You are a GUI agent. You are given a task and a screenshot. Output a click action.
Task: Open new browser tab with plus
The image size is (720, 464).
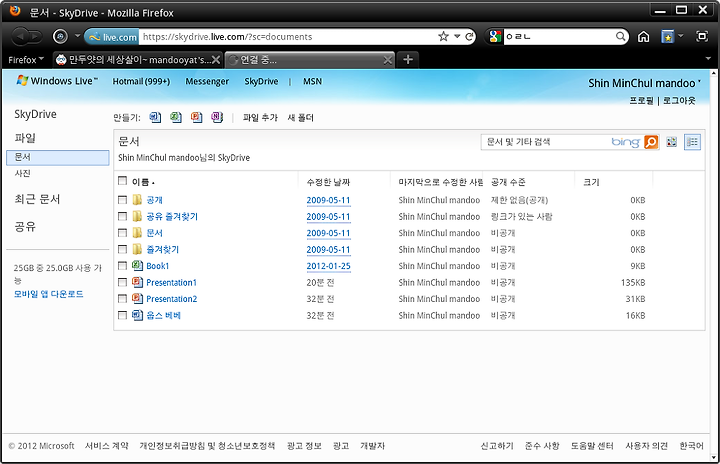point(408,59)
